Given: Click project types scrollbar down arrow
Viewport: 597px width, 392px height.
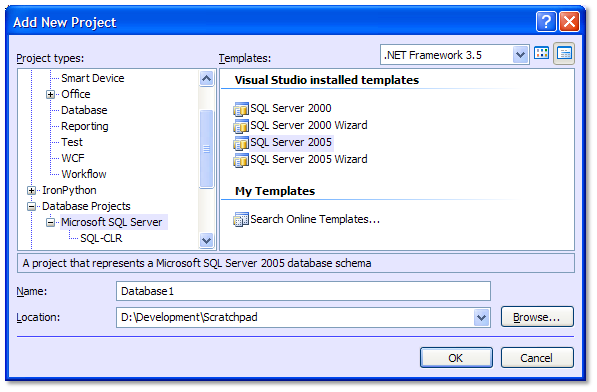Looking at the screenshot, I should point(206,240).
